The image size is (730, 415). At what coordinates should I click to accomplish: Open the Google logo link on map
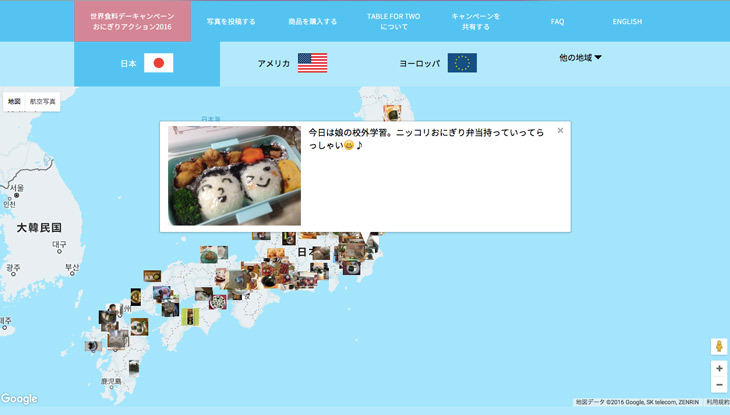[x=19, y=399]
